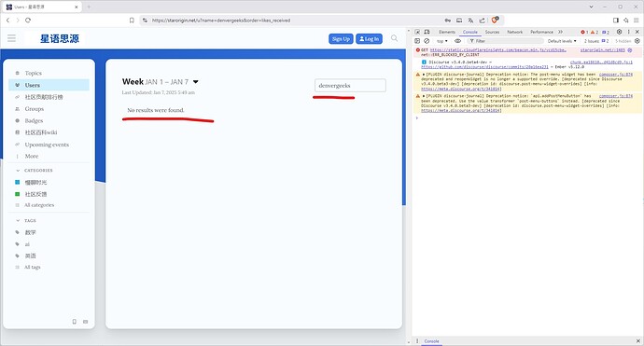Click the mobile view icon in sidebar footer
This screenshot has height=346, width=644.
click(x=75, y=322)
